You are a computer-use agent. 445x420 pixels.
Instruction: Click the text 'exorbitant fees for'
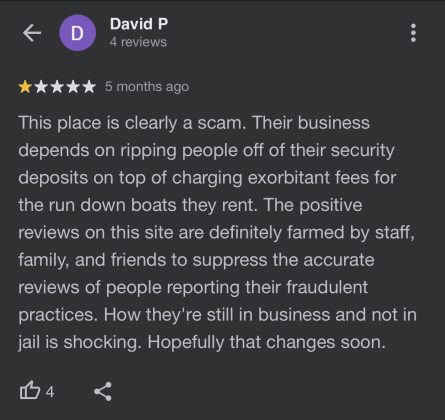(x=322, y=177)
